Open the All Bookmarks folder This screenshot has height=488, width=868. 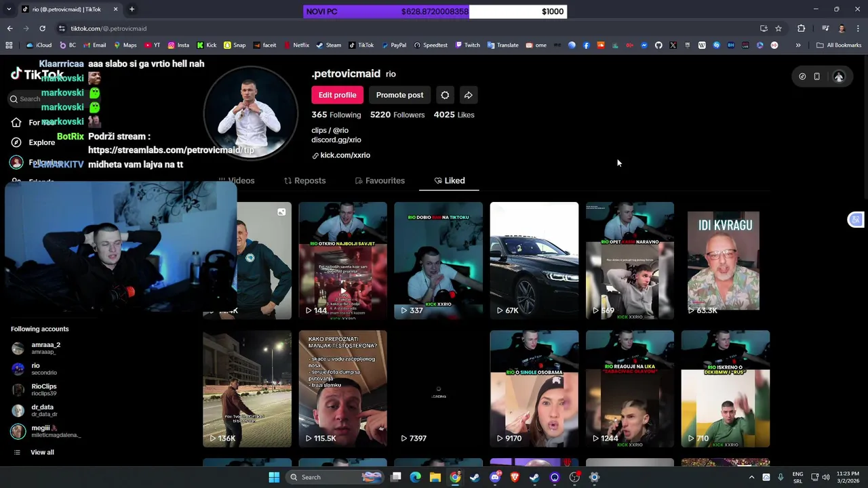[839, 45]
